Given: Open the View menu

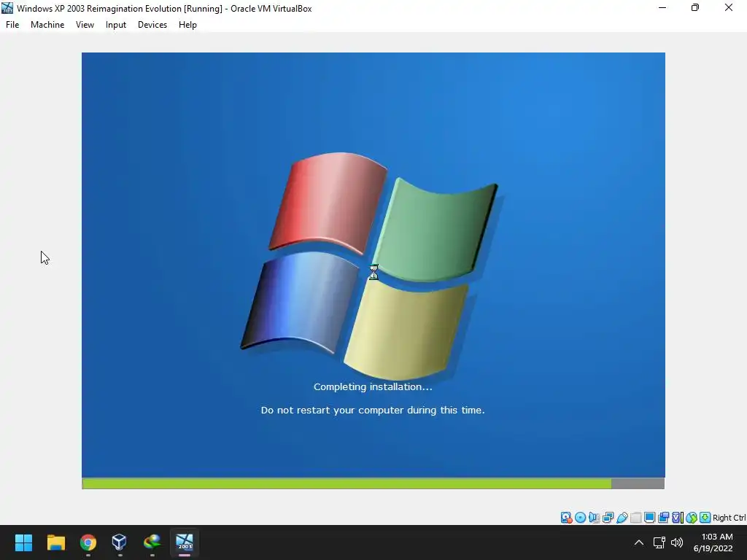Looking at the screenshot, I should [85, 25].
